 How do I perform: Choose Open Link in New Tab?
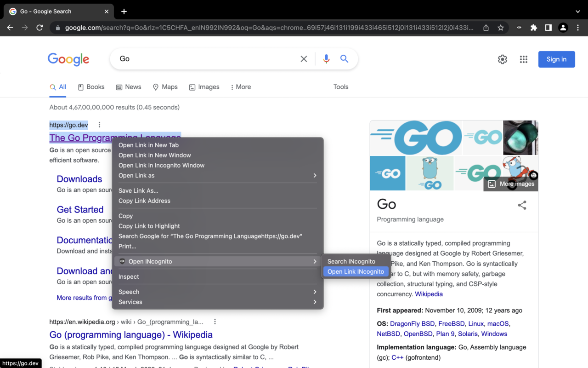(x=218, y=145)
